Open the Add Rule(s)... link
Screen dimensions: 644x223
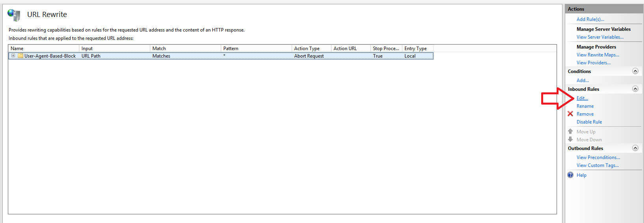click(590, 19)
